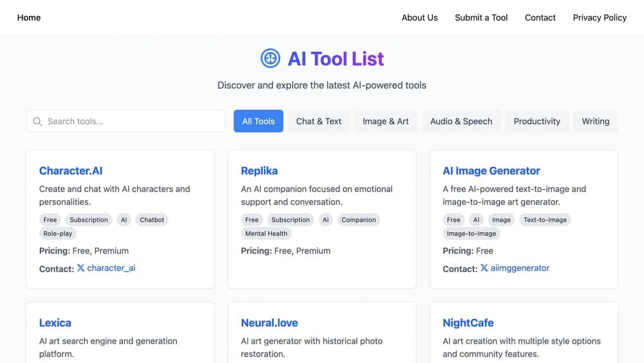Click the AI Tool List logo icon

tap(270, 58)
